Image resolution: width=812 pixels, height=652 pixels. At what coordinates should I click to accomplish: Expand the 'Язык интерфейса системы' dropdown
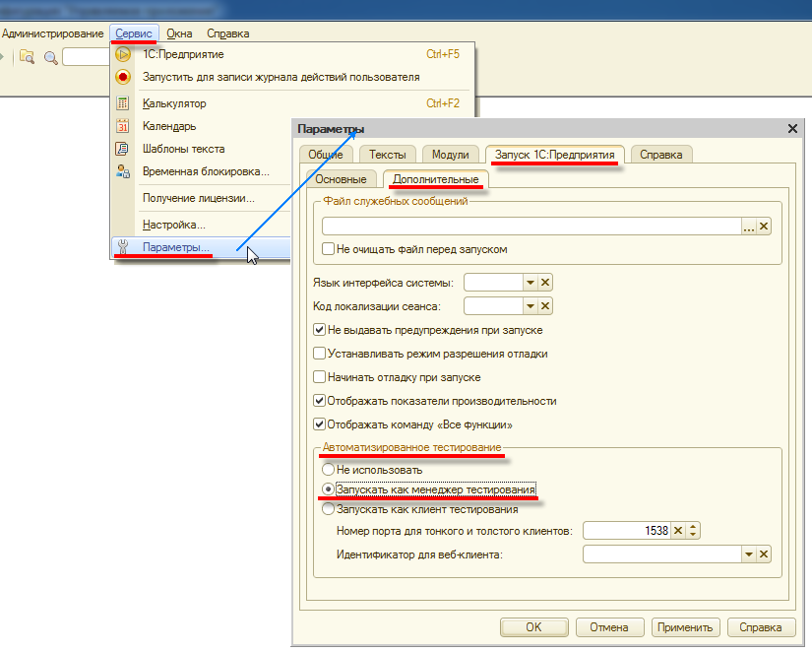click(x=529, y=283)
